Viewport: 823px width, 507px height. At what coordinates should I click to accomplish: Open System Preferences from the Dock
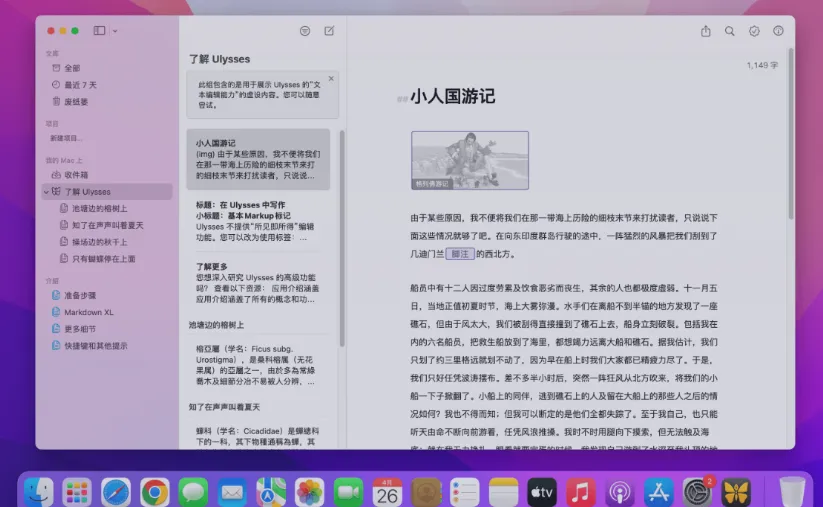click(697, 492)
